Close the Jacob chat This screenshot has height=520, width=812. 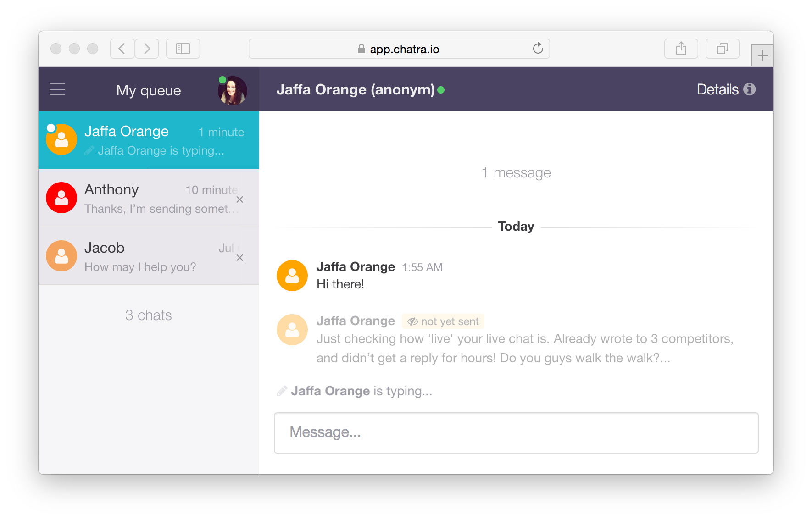239,258
